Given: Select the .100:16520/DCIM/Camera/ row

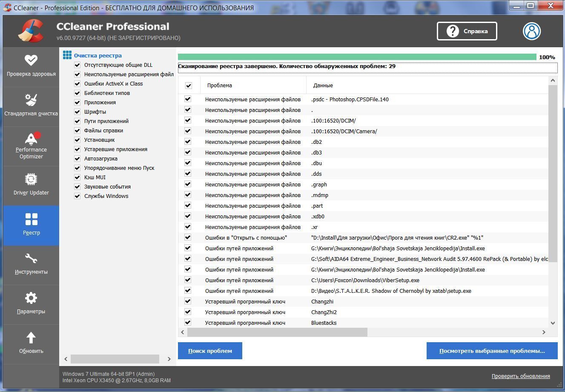Looking at the screenshot, I should [x=364, y=131].
